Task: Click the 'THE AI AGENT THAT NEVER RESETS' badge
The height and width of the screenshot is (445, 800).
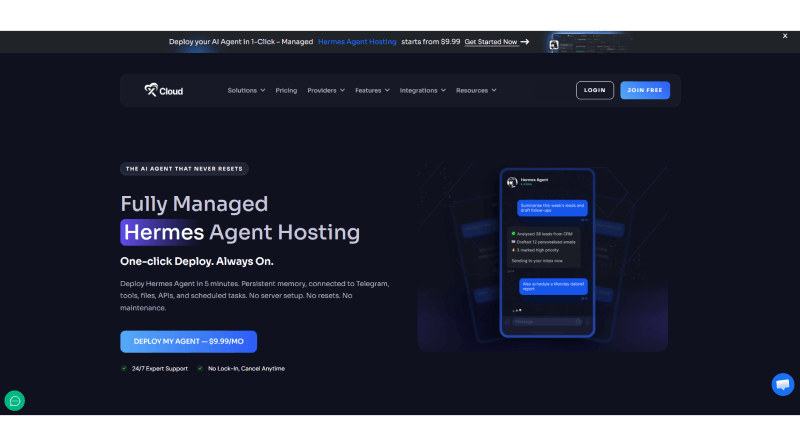Action: [x=184, y=169]
